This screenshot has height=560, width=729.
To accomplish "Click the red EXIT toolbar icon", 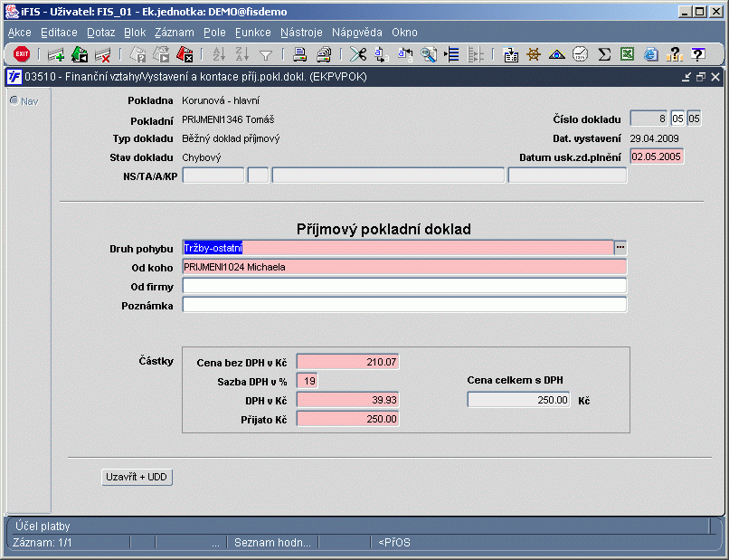I will point(22,54).
